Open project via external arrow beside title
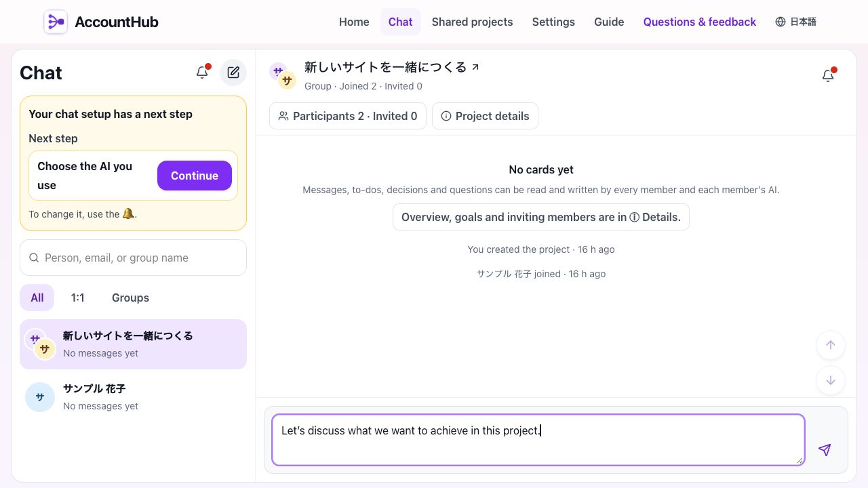 475,67
